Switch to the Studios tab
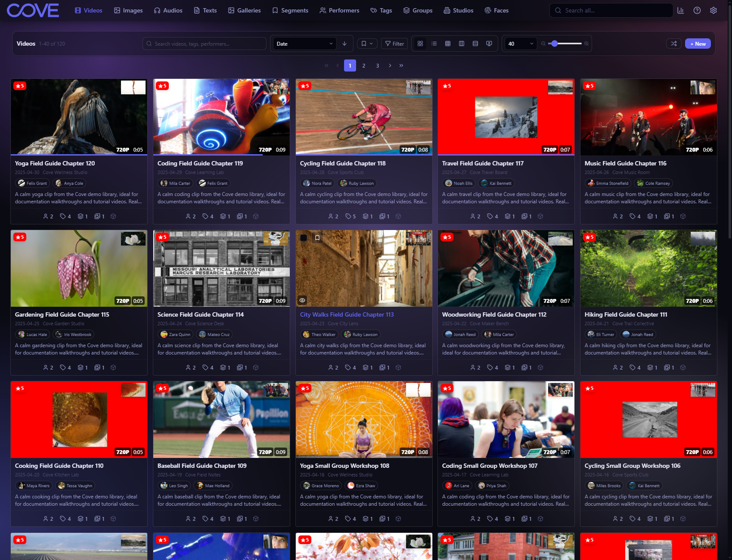The image size is (732, 560). coord(459,10)
